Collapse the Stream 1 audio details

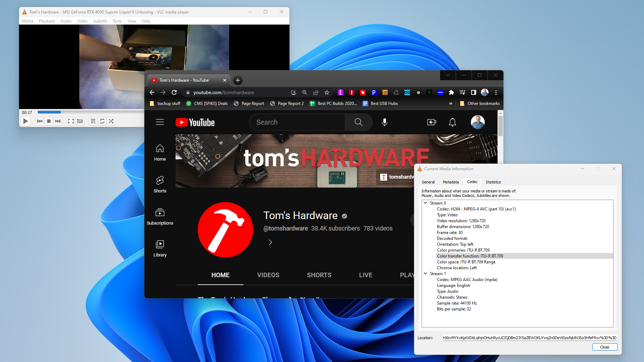click(426, 273)
